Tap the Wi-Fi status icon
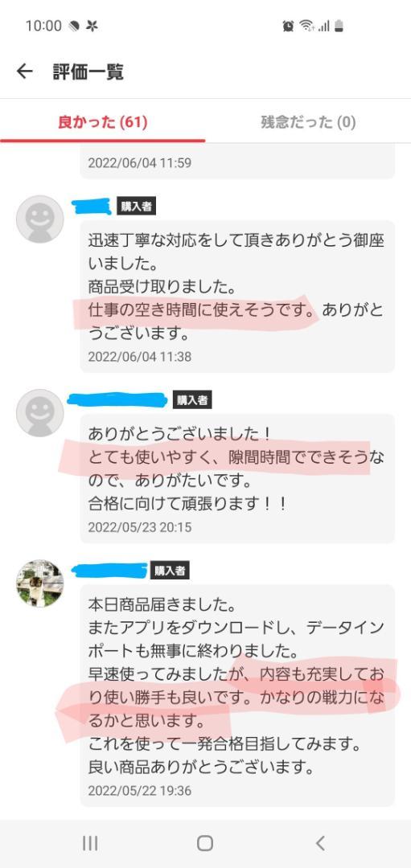Viewport: 411px width, 868px height. pyautogui.click(x=306, y=26)
